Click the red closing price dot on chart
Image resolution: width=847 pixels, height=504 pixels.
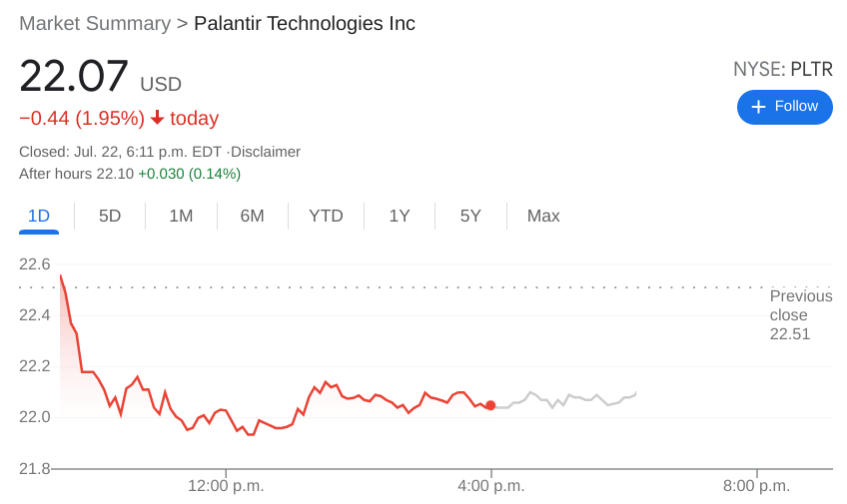pos(490,405)
